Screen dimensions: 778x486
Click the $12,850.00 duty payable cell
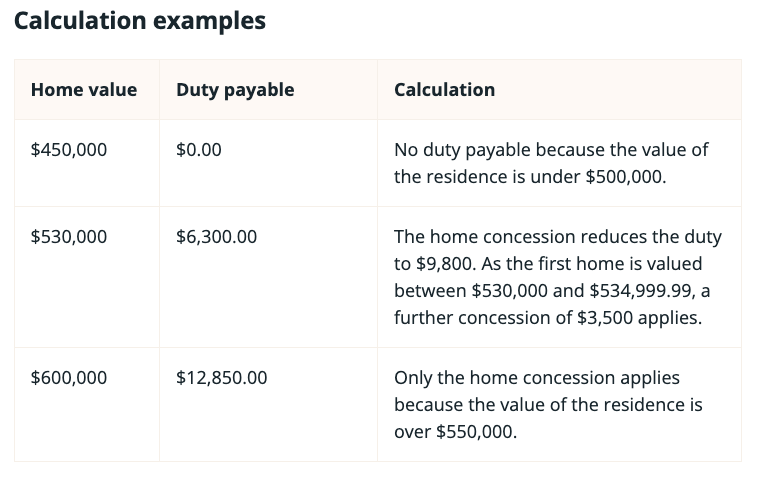point(221,378)
